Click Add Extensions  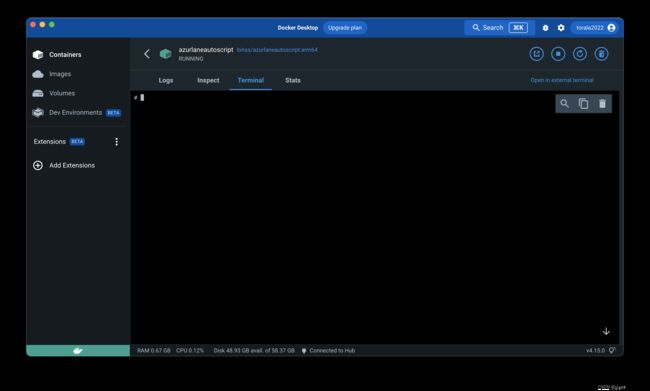coord(72,165)
